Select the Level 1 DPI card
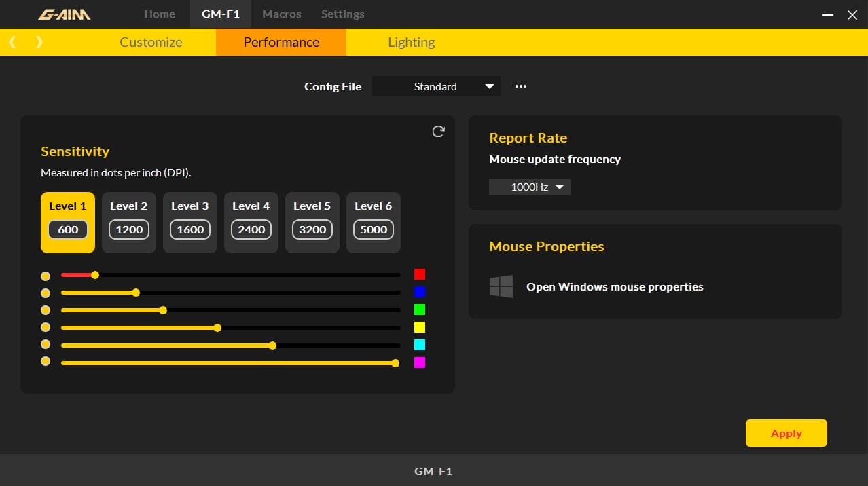The height and width of the screenshot is (486, 868). pyautogui.click(x=68, y=223)
